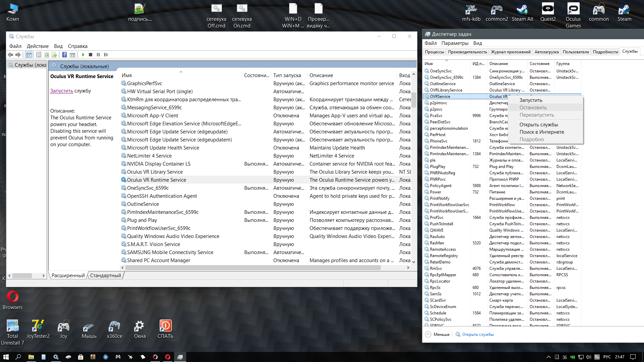Click the blue Help icon in toolbar
The image size is (644, 362).
(64, 55)
